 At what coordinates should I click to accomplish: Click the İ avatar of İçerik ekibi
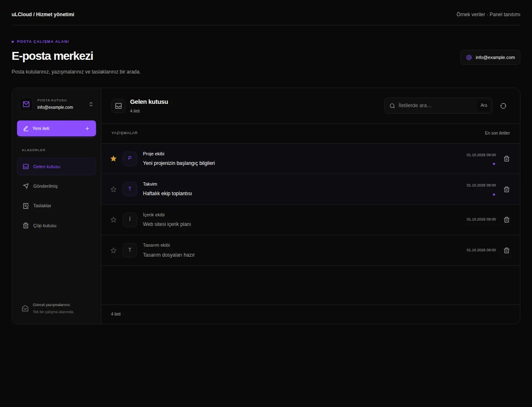pos(130,220)
